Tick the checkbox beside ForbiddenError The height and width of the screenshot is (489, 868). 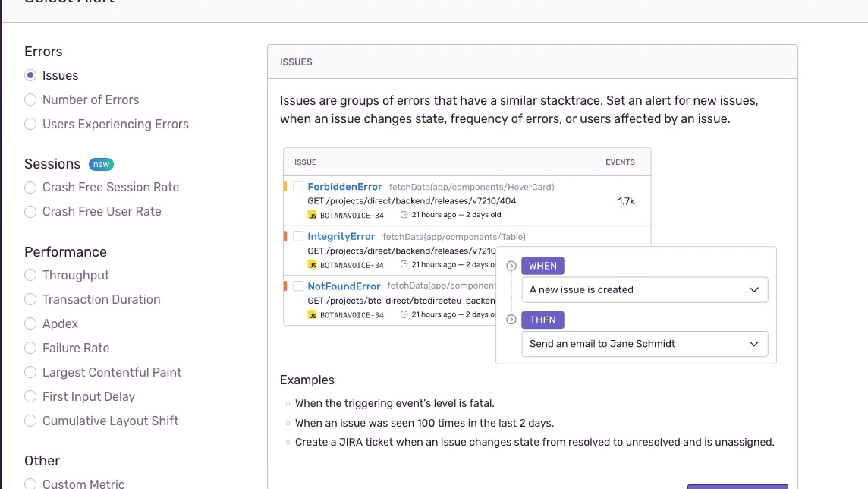click(x=298, y=187)
